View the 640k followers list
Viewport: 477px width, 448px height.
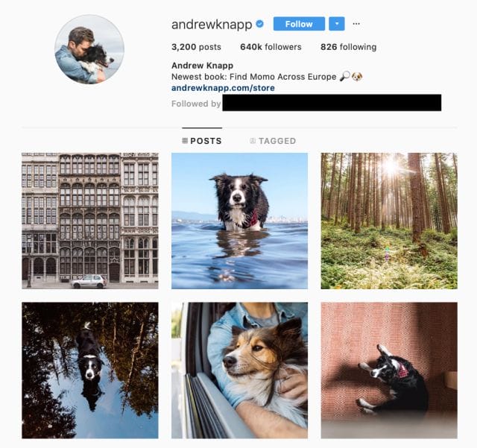pos(271,47)
